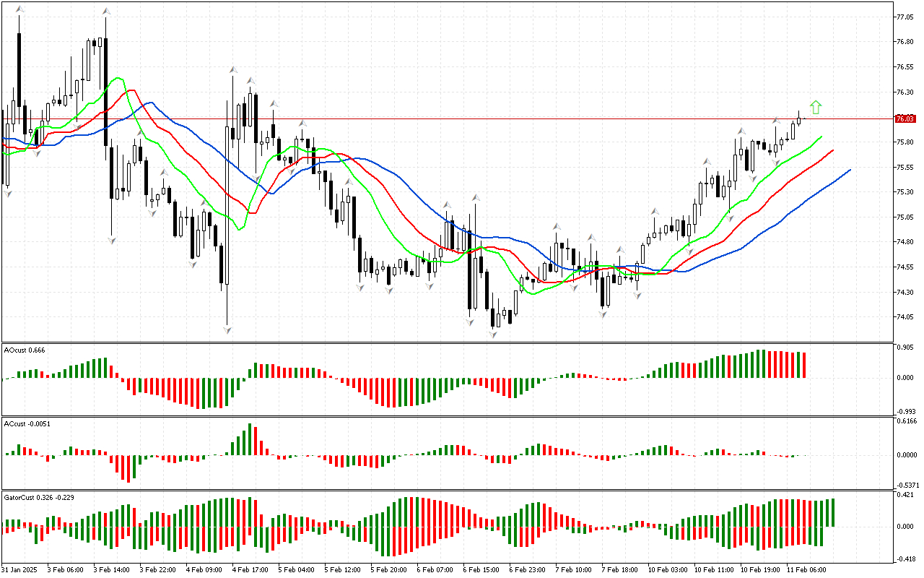Click the 77.05 price axis label
The height and width of the screenshot is (578, 924).
(905, 17)
